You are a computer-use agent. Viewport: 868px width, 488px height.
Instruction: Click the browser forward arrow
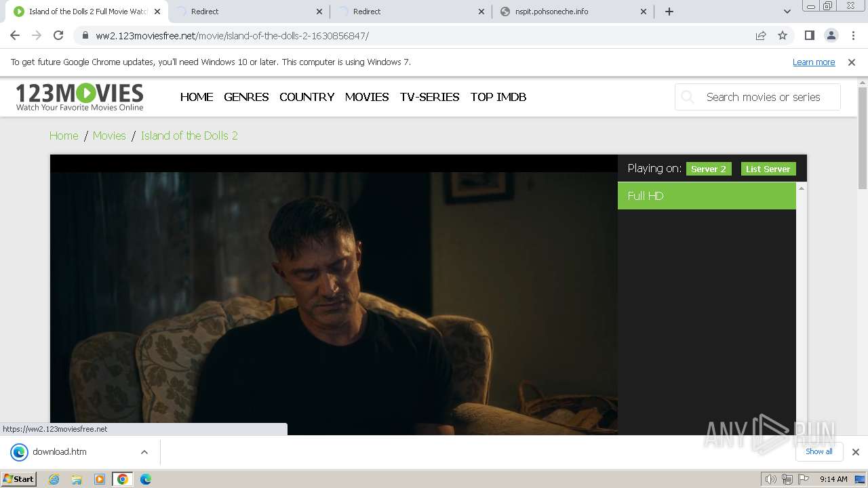(x=37, y=35)
